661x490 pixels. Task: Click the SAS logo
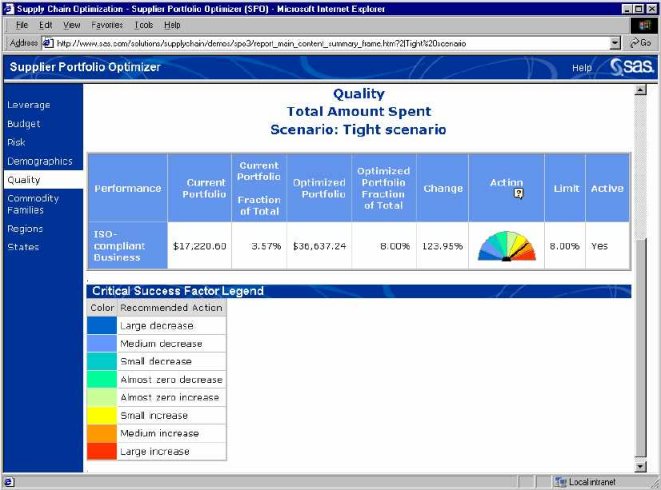(x=632, y=67)
